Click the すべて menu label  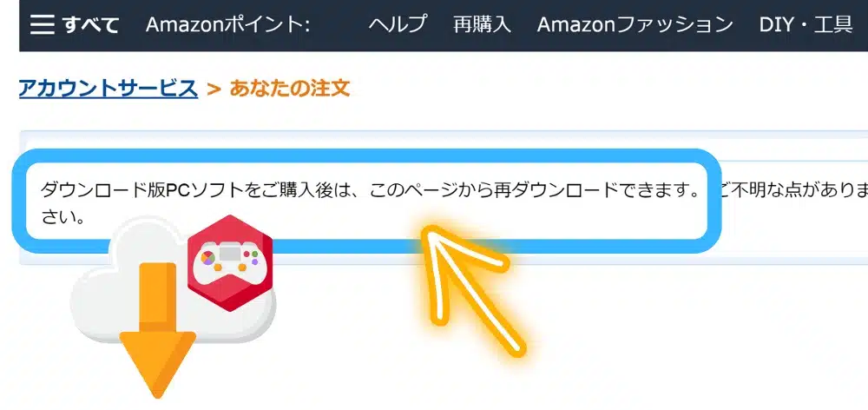(x=90, y=25)
